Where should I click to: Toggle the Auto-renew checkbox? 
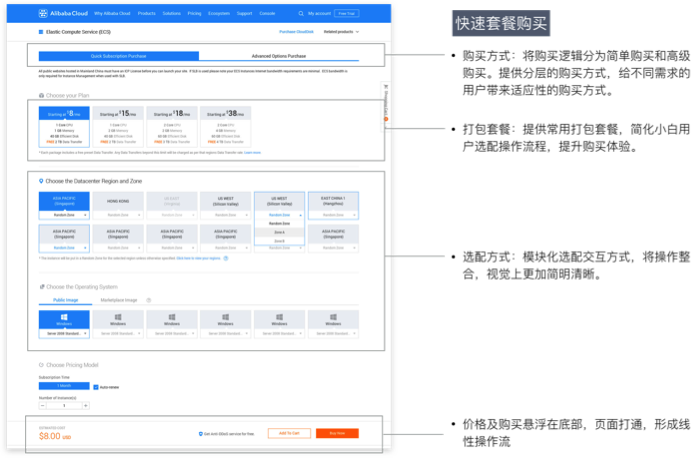tap(95, 386)
